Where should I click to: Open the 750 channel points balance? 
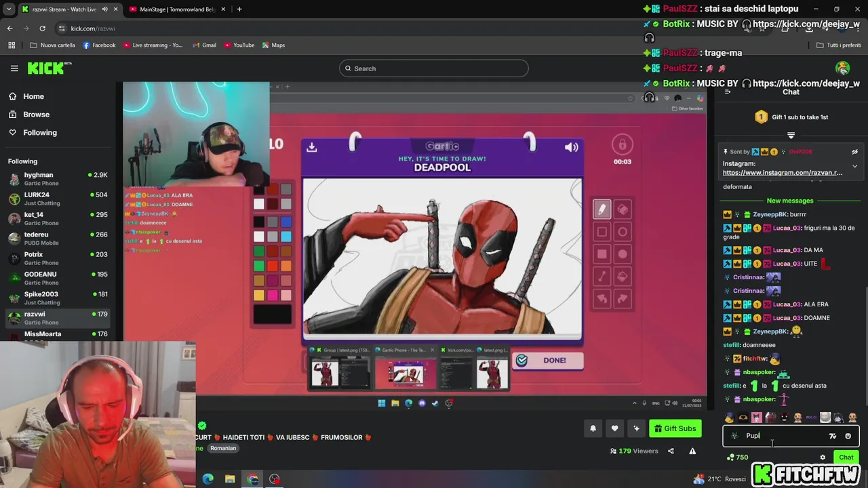pos(737,457)
